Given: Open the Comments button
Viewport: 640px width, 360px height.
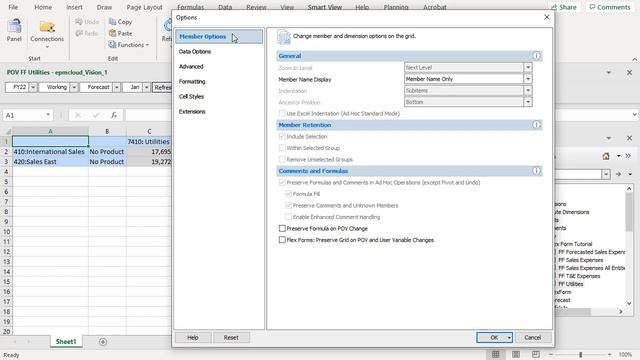Looking at the screenshot, I should (610, 7).
